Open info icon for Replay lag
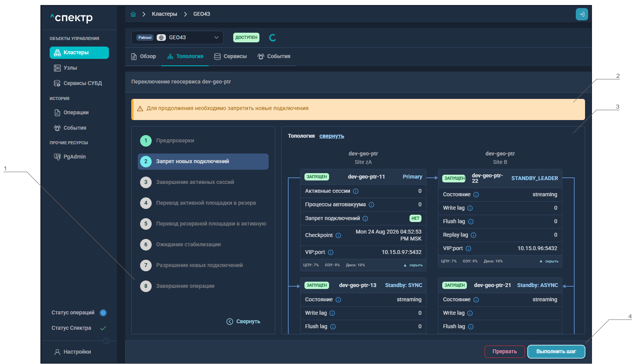637x364 pixels. [x=473, y=235]
